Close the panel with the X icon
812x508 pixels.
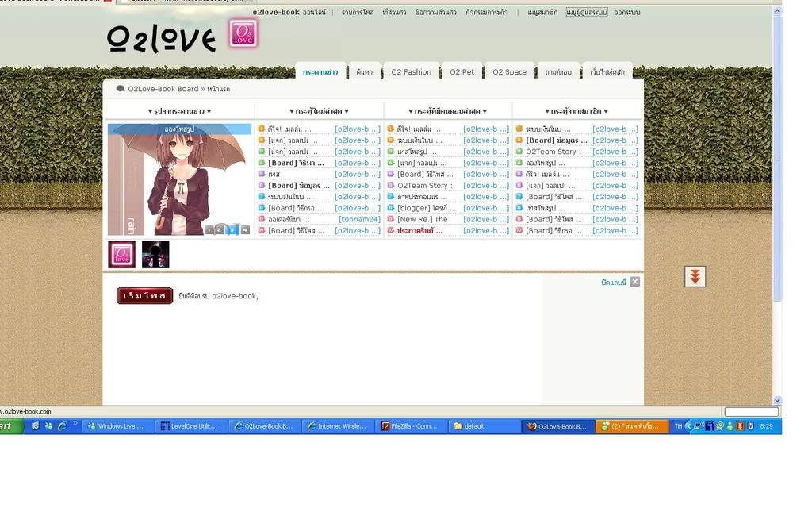click(x=635, y=282)
